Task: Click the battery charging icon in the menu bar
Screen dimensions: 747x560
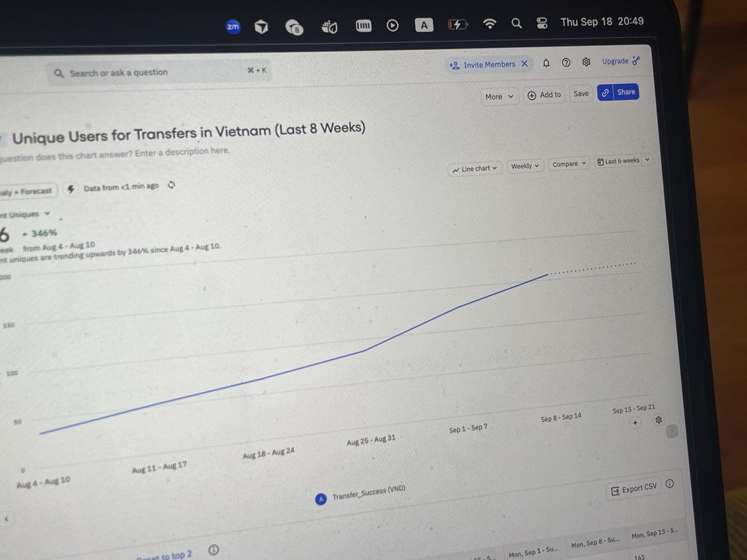Action: click(457, 24)
